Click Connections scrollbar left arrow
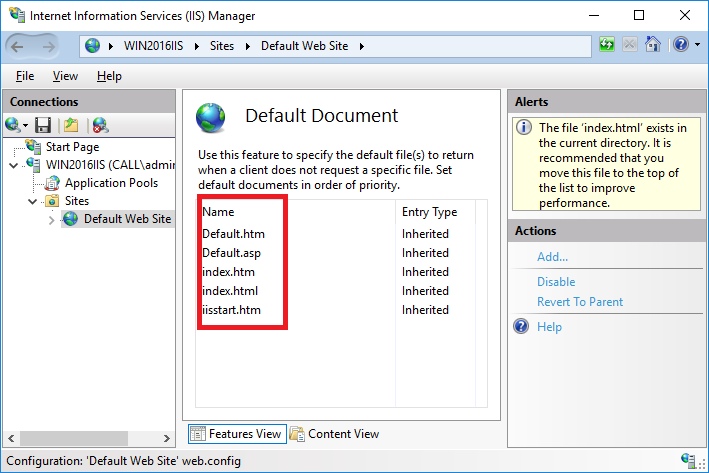This screenshot has height=473, width=709. (11, 438)
